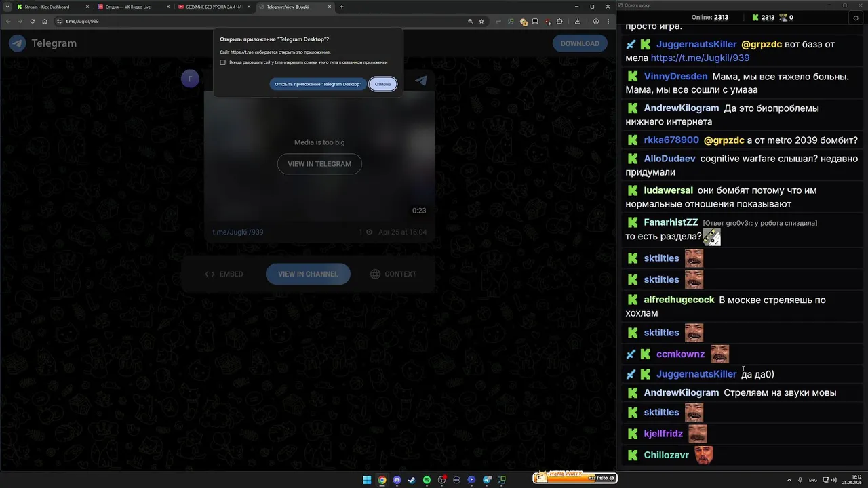Click the Embed option
Viewport: 868px width, 488px height.
(x=224, y=274)
